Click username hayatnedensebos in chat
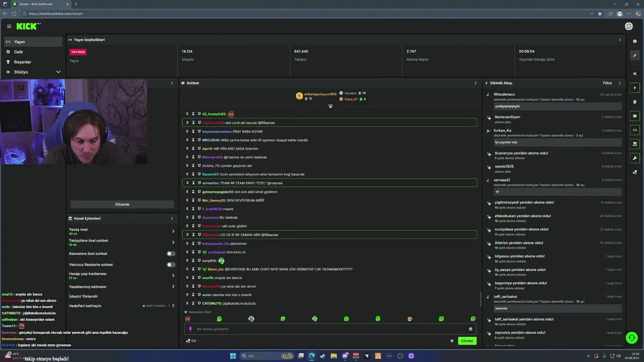644x362 pixels. coord(216,132)
